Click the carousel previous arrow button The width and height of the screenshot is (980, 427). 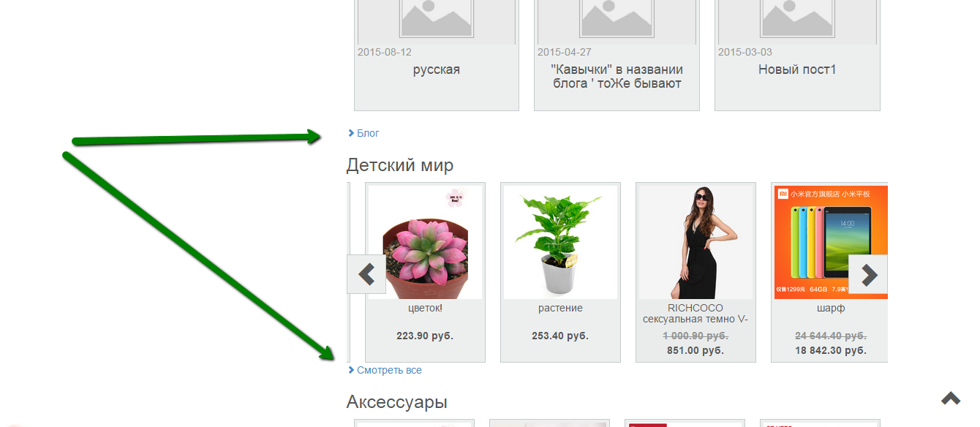tap(366, 274)
